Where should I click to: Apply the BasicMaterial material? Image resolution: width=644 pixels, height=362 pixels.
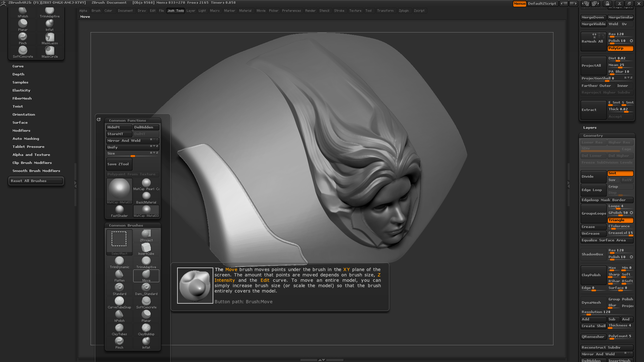pyautogui.click(x=146, y=198)
